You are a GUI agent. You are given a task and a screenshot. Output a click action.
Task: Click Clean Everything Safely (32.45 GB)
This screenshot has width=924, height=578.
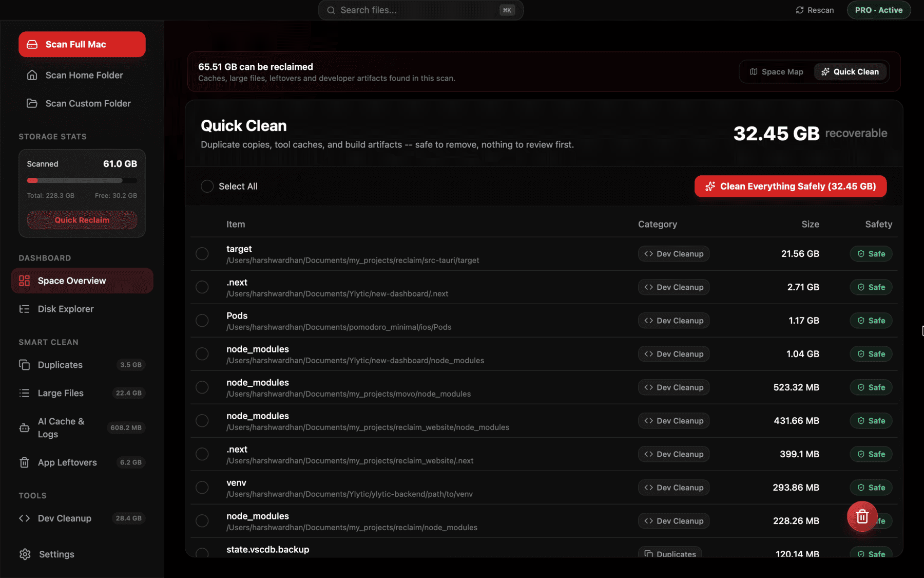(x=791, y=186)
